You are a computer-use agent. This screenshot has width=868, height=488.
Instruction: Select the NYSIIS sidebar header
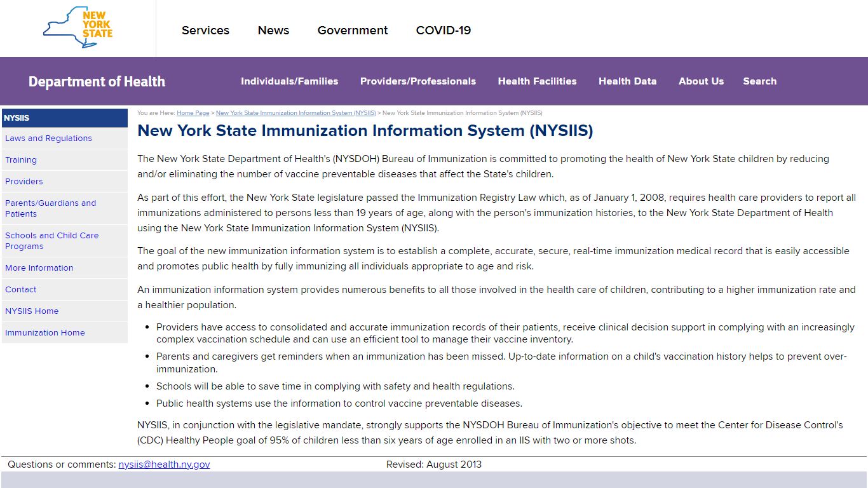[65, 118]
